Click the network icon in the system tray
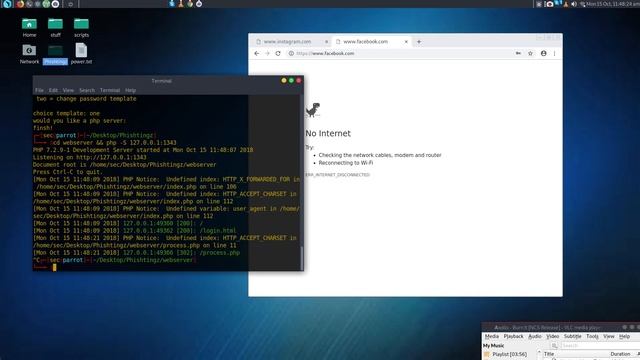Screen dimensions: 640x360 click(x=582, y=4)
